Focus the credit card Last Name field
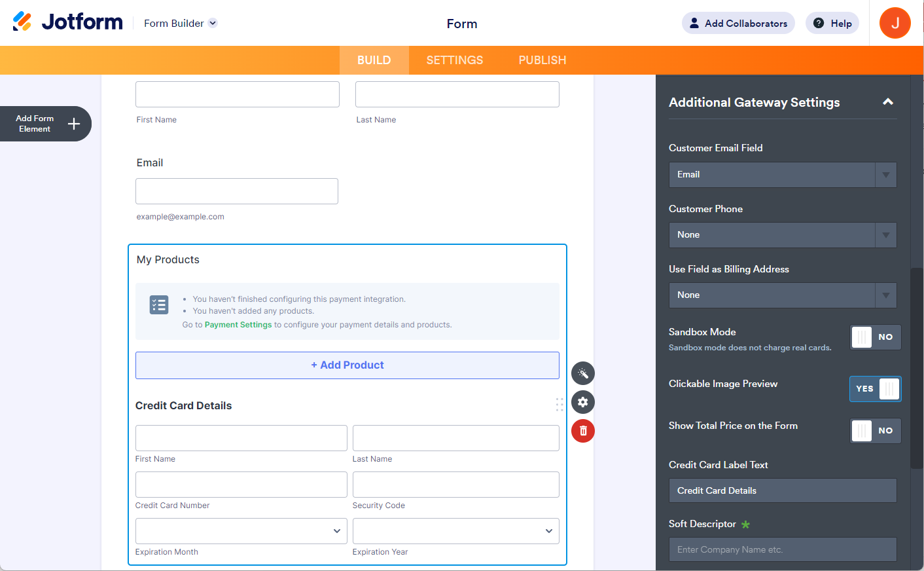The width and height of the screenshot is (924, 571). [455, 438]
